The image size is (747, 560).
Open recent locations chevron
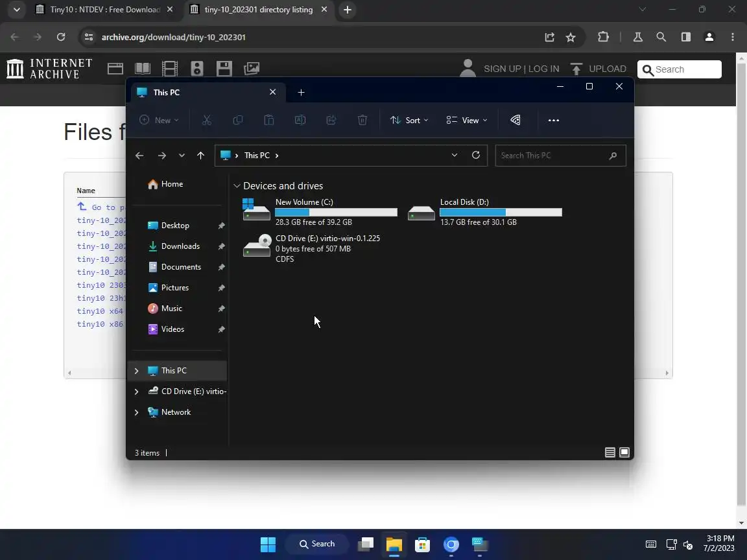[x=182, y=156]
